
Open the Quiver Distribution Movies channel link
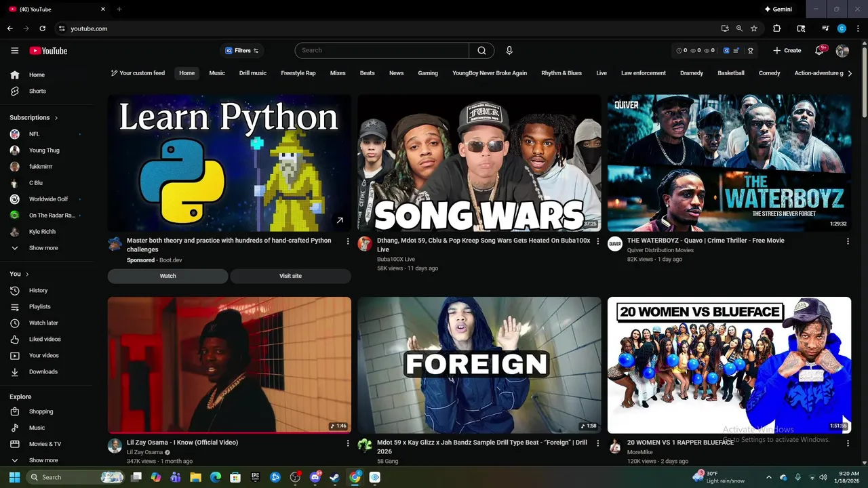[x=660, y=250]
